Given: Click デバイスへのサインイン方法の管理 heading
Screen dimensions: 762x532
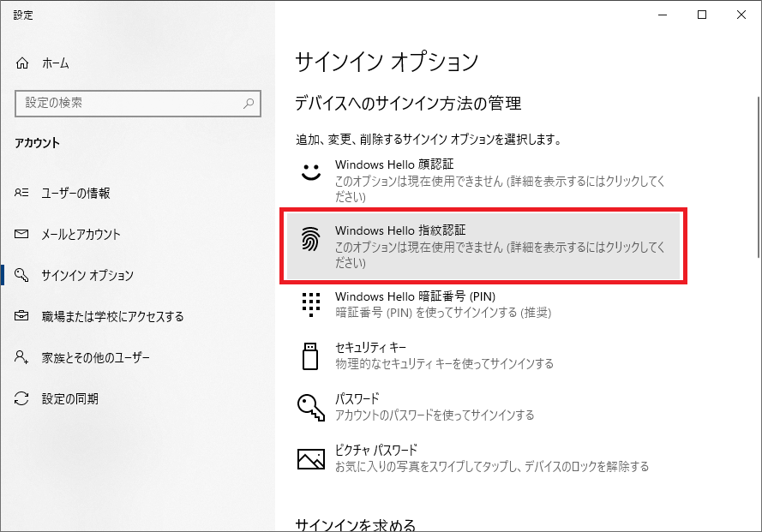Looking at the screenshot, I should click(408, 104).
